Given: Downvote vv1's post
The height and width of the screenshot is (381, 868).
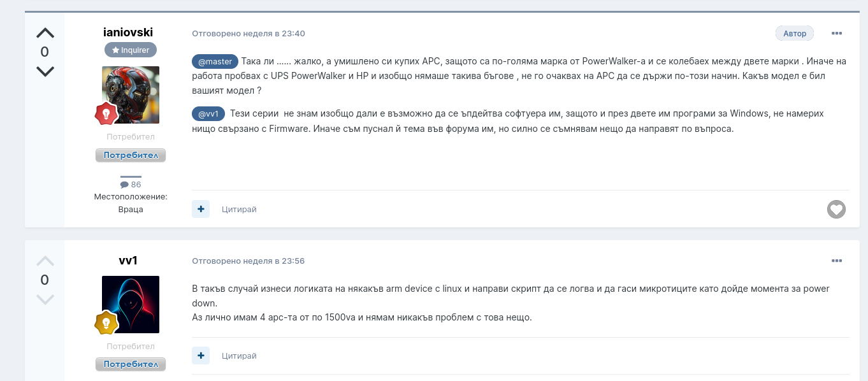Looking at the screenshot, I should click(x=45, y=299).
